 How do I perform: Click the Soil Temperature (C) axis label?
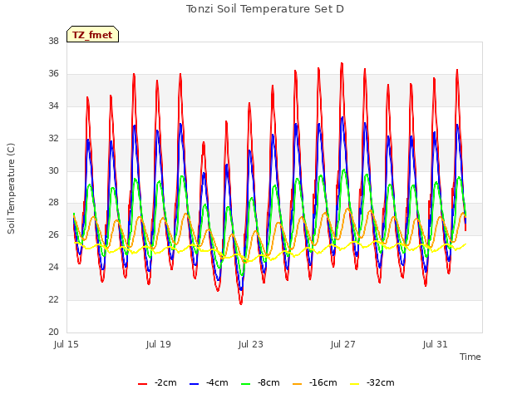tap(11, 189)
